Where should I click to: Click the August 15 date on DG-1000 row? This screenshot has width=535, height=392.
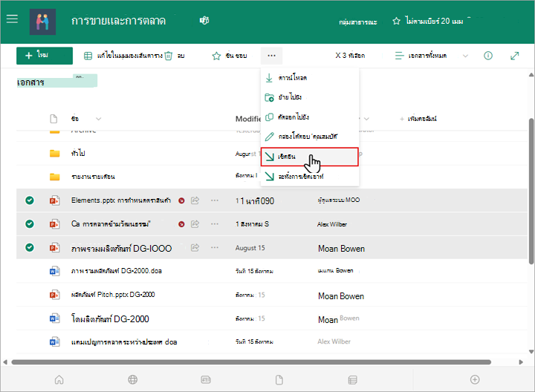(x=250, y=248)
